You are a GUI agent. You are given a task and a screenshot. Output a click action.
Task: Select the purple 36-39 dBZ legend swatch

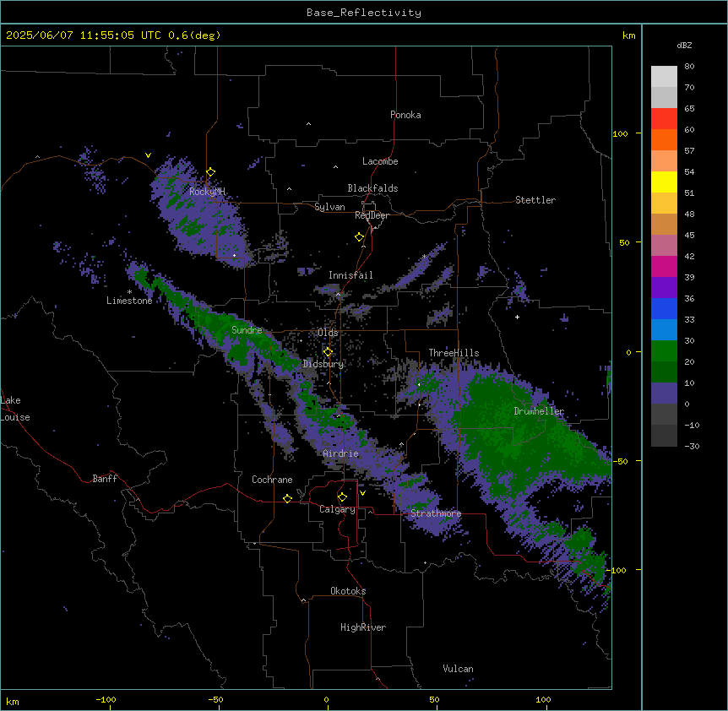click(664, 288)
